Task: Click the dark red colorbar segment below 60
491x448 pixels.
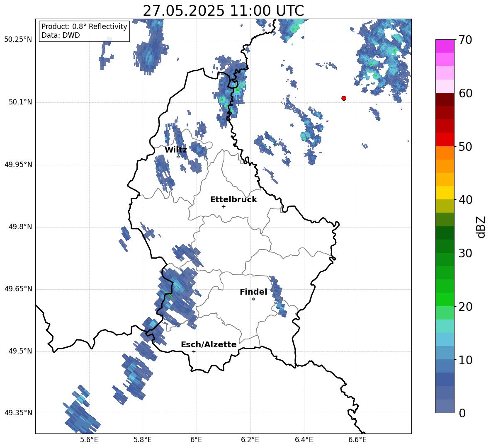Action: [x=445, y=99]
